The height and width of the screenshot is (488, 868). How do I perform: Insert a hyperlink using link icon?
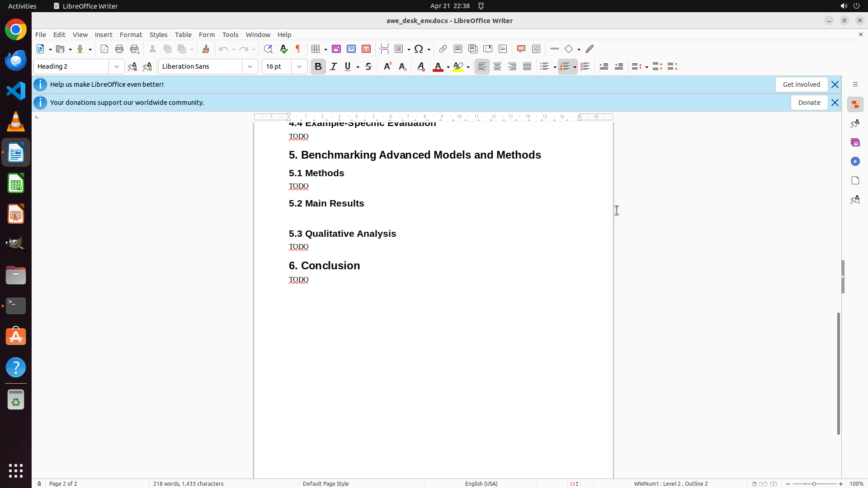coord(443,49)
